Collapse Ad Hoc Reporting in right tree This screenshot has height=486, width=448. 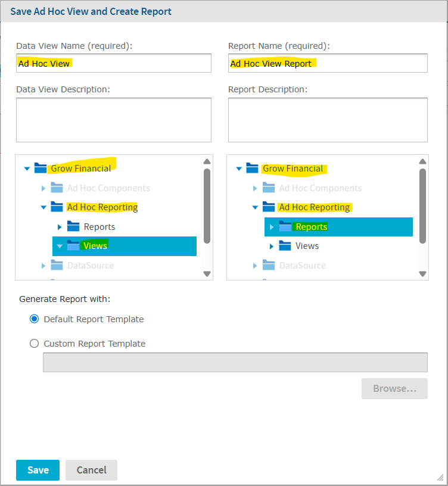click(x=256, y=208)
